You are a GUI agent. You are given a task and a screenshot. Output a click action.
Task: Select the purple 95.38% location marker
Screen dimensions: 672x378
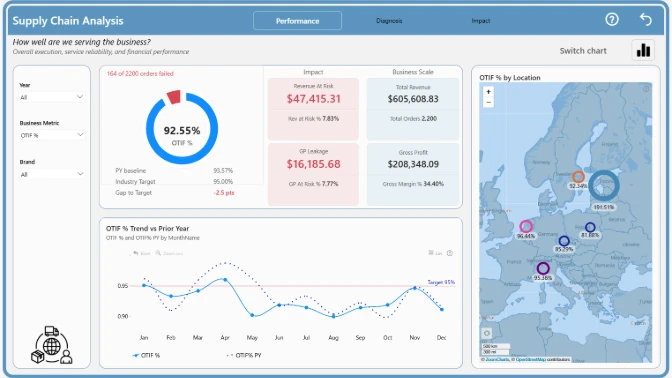click(543, 269)
